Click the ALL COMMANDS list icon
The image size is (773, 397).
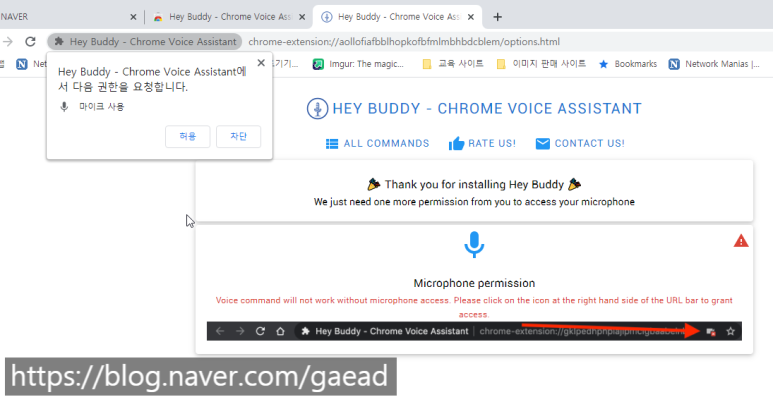tap(332, 144)
